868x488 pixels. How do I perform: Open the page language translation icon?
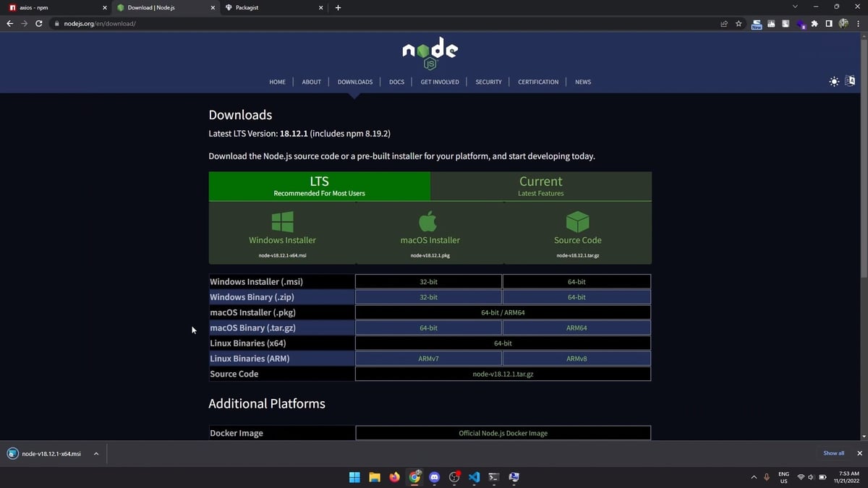point(851,81)
